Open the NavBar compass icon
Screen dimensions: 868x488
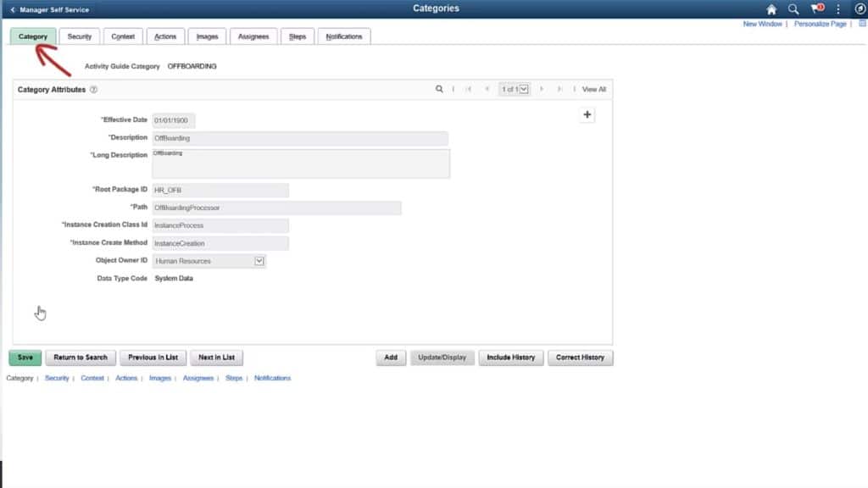point(859,8)
